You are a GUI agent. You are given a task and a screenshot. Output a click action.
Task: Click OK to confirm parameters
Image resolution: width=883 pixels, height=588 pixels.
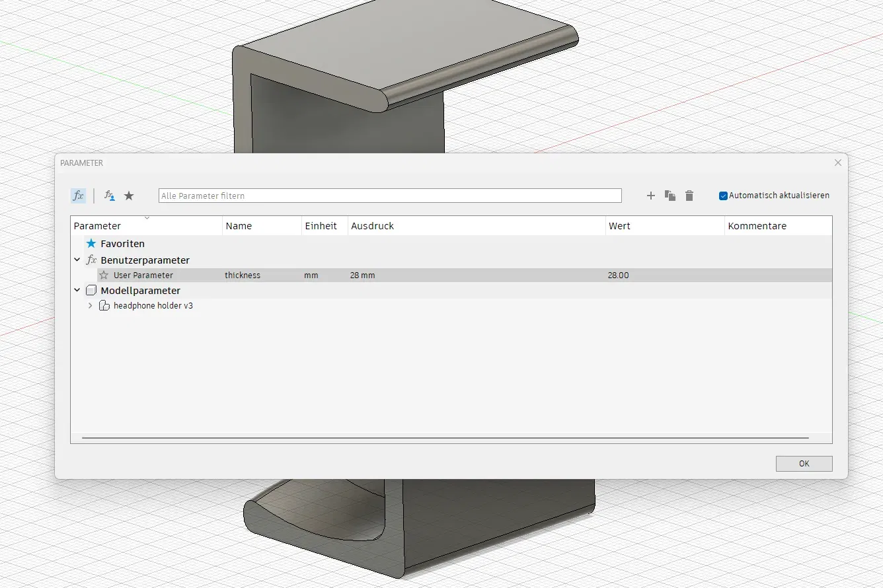[x=804, y=463]
